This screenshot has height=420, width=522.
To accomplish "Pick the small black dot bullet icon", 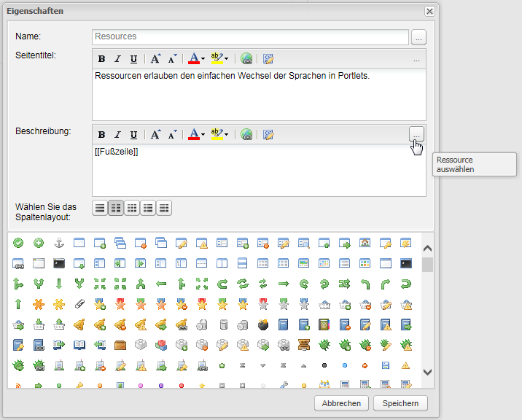I will [x=324, y=365].
